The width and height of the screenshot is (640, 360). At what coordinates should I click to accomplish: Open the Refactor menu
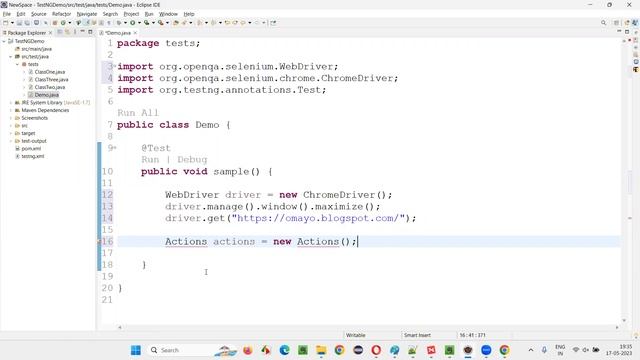pyautogui.click(x=62, y=14)
